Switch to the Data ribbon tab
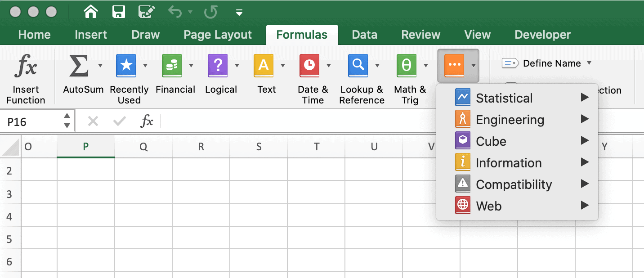 (364, 34)
